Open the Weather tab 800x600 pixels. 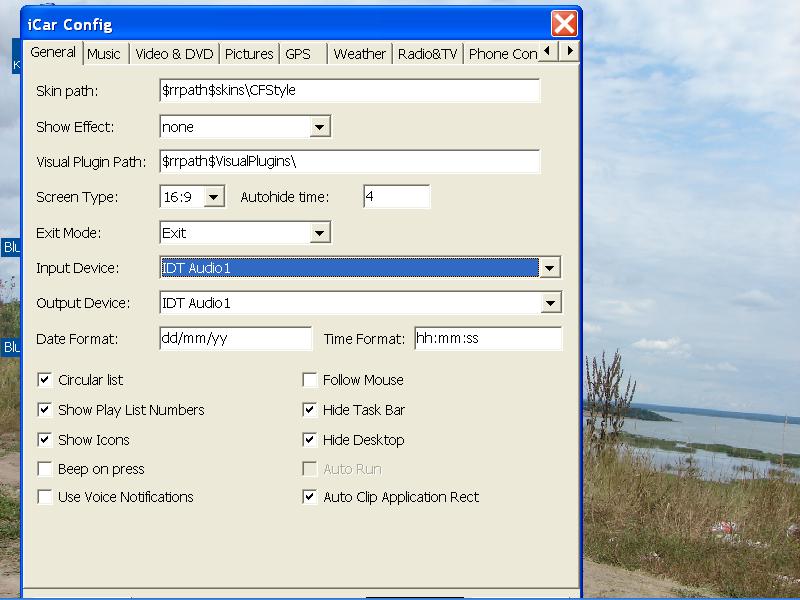(x=359, y=54)
